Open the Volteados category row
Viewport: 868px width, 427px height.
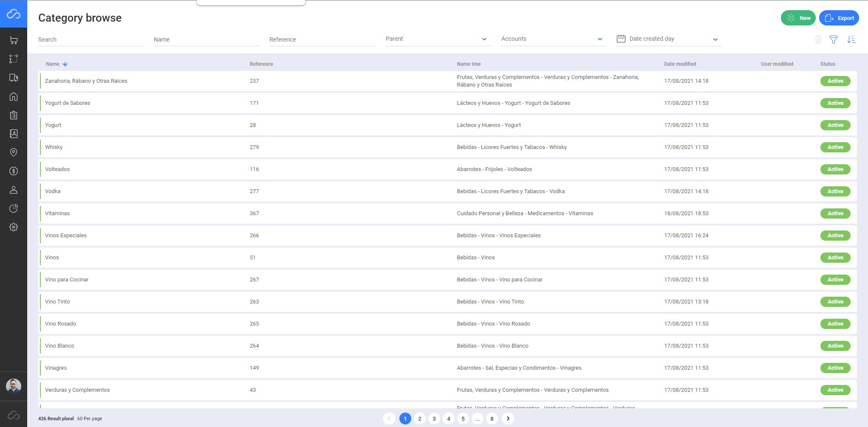448,169
